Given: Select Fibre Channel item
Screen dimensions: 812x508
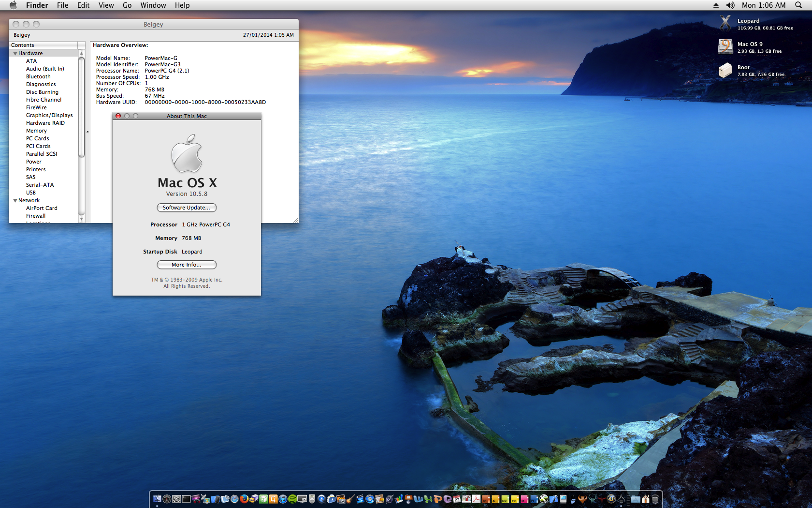Looking at the screenshot, I should click(43, 100).
